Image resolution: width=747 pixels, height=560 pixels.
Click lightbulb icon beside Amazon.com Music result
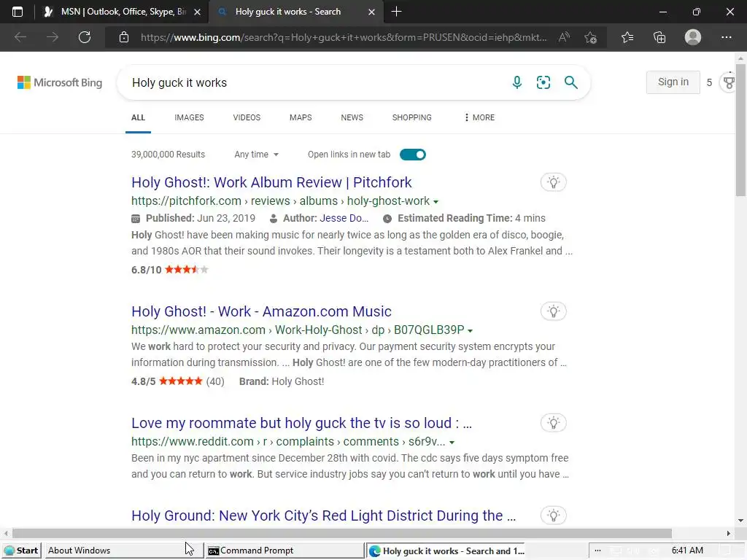coord(553,311)
